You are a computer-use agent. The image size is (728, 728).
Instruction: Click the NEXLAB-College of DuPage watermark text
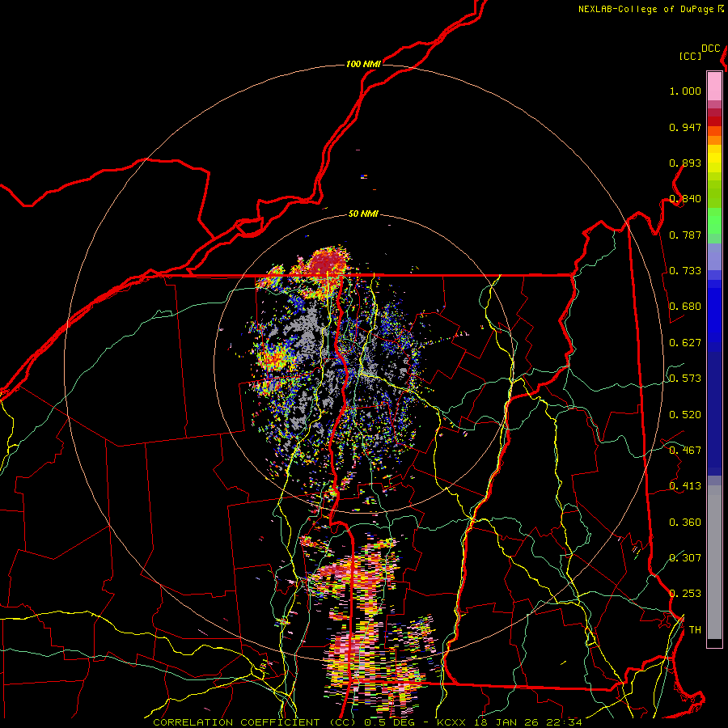click(646, 9)
